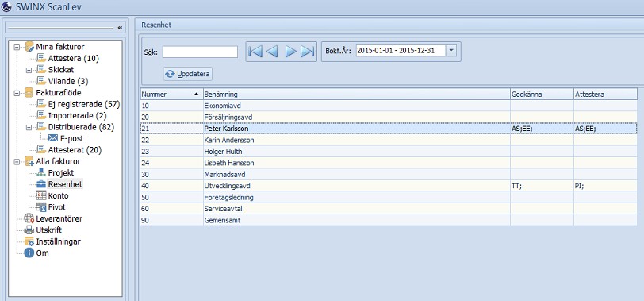Viewport: 644px width, 301px height.
Task: Open Vilande (3) in the tree
Action: pyautogui.click(x=68, y=81)
